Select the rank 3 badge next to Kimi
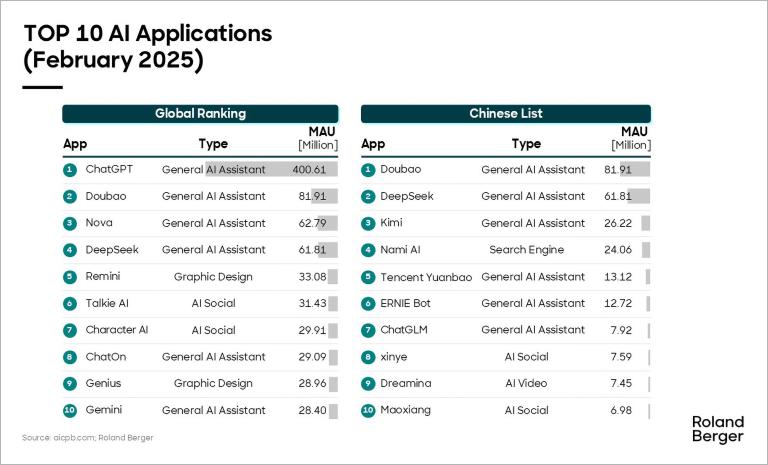This screenshot has height=465, width=768. (367, 223)
